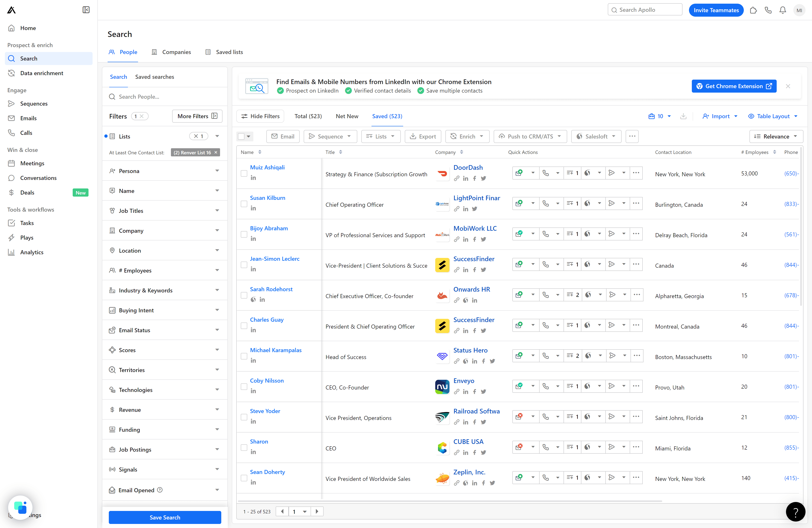The width and height of the screenshot is (812, 528).
Task: Switch to the Saved lists tab
Action: coord(224,52)
